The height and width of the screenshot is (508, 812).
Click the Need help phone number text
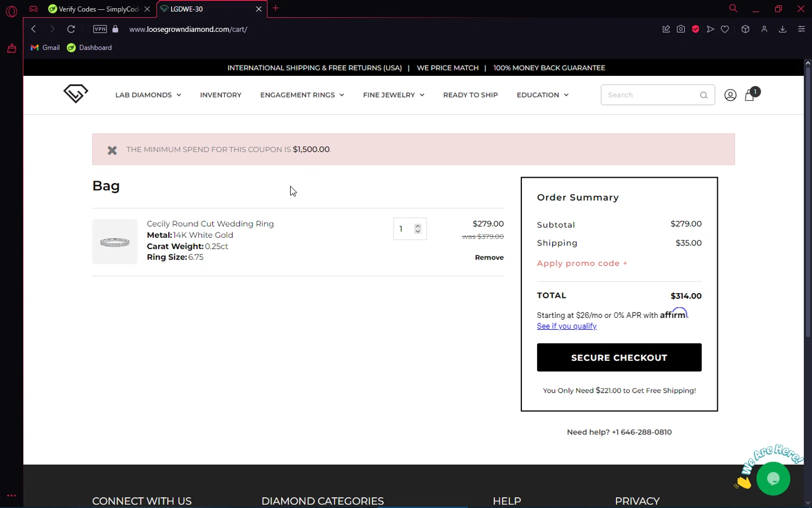619,432
